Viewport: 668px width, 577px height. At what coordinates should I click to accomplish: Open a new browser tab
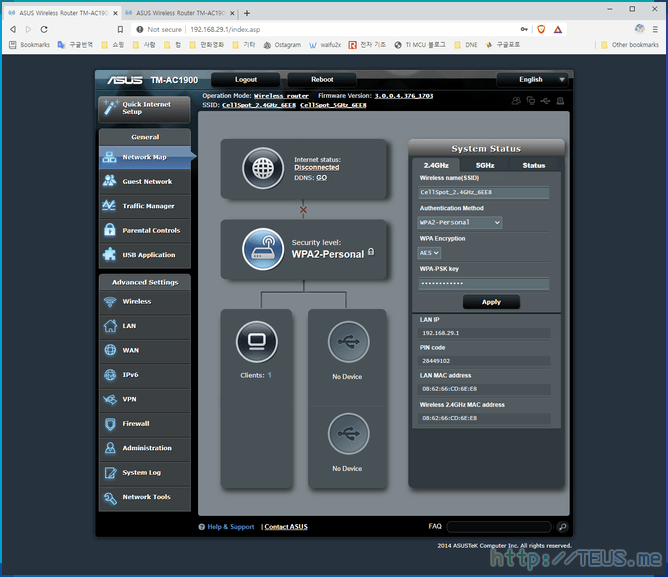[247, 13]
